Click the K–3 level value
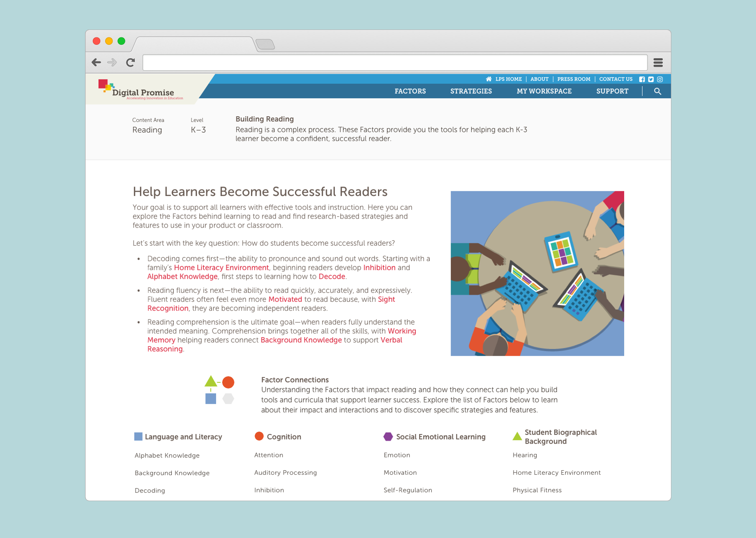The image size is (756, 538). click(x=198, y=130)
